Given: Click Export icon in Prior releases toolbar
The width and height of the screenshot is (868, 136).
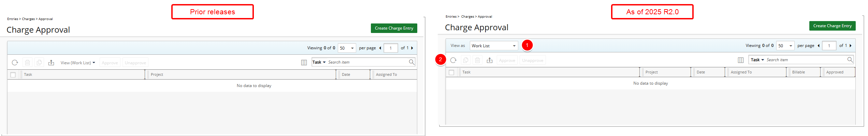Looking at the screenshot, I should click(x=51, y=63).
